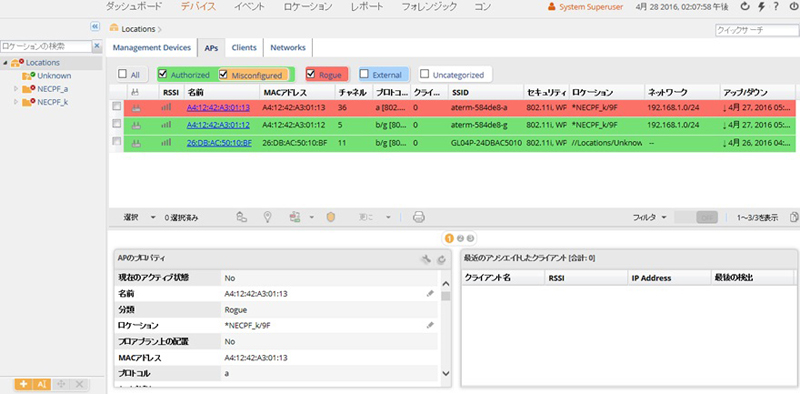Collapse the location sidebar with double-arrow icon
800x394 pixels.
point(94,27)
